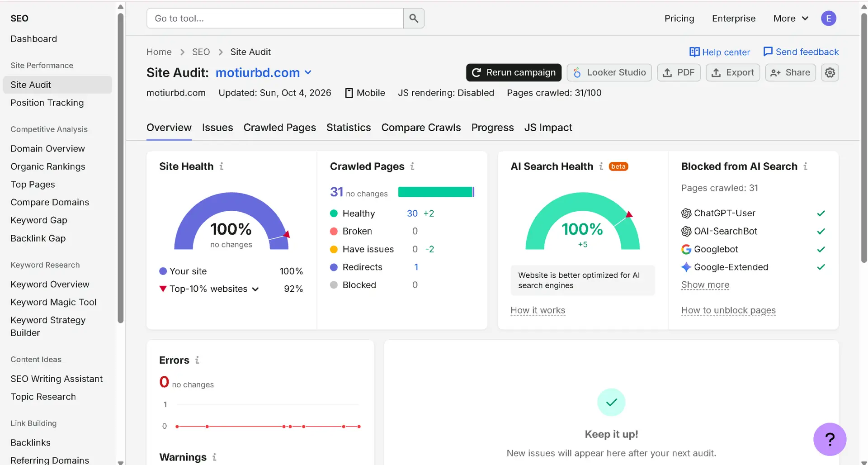Click the Mobile device icon
This screenshot has height=465, width=868.
pyautogui.click(x=349, y=93)
